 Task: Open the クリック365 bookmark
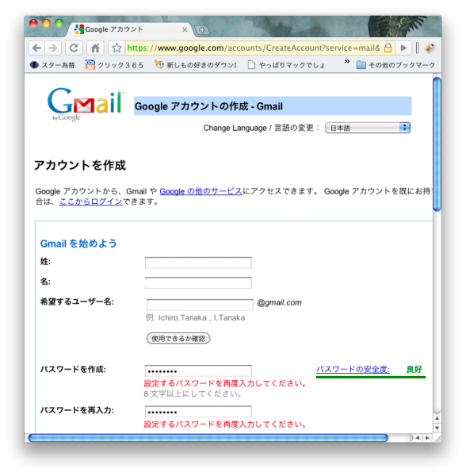(114, 65)
